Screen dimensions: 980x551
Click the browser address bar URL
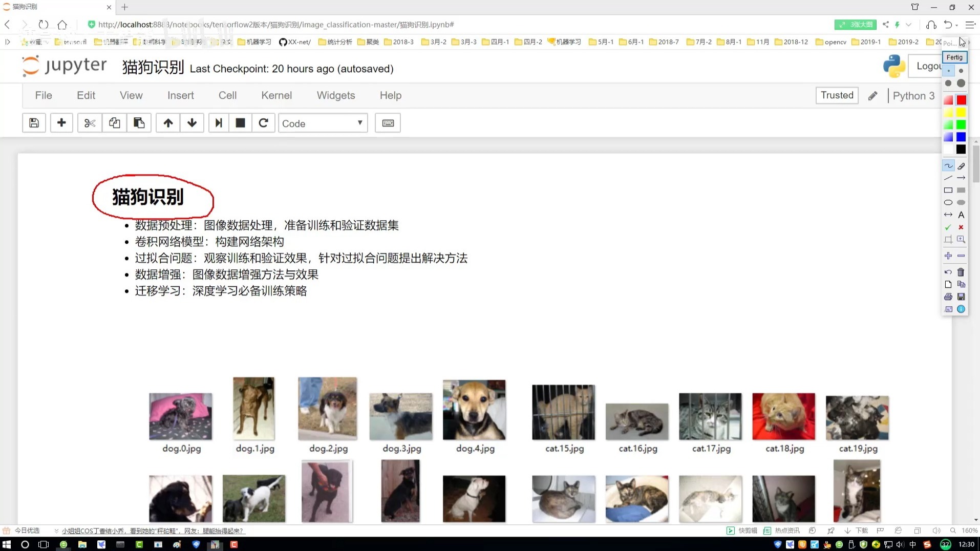276,25
